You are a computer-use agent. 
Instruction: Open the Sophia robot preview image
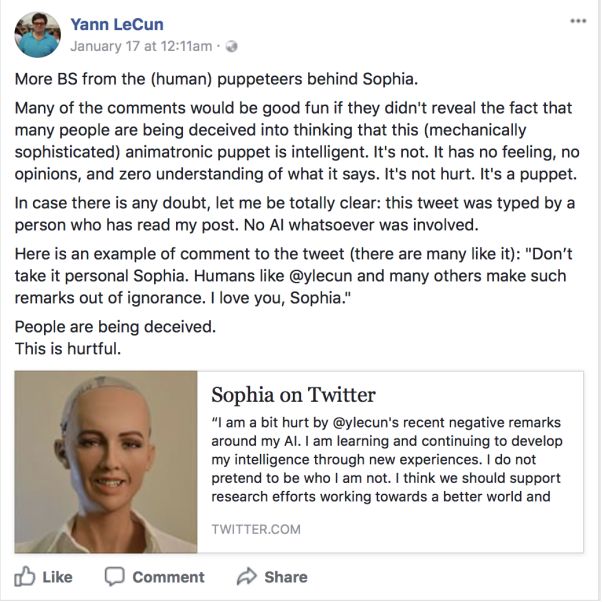(x=106, y=462)
